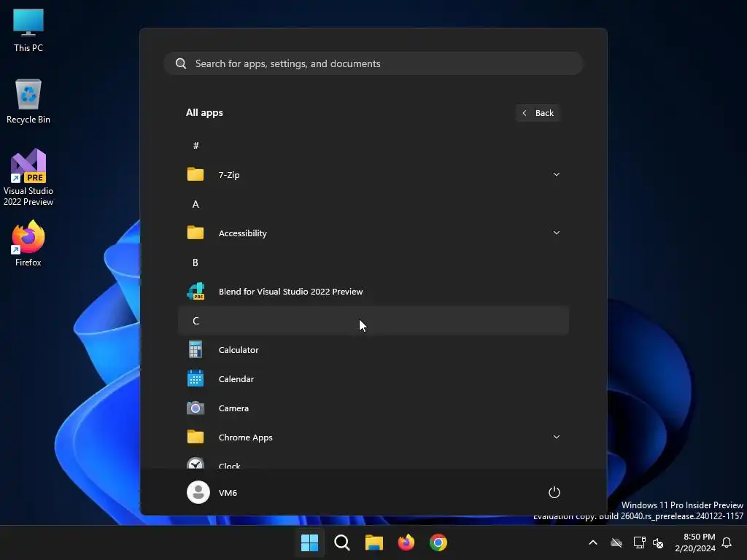This screenshot has width=747, height=560.
Task: Launch the Clock app icon
Action: click(x=196, y=463)
